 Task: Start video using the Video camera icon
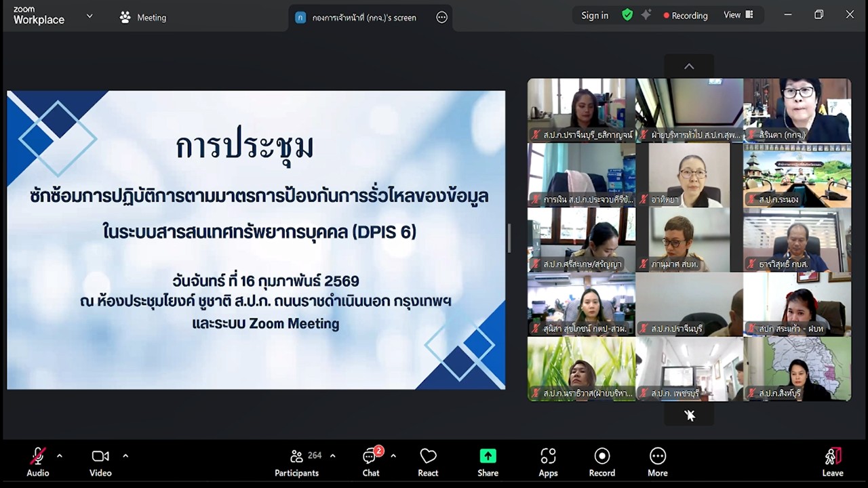point(100,455)
